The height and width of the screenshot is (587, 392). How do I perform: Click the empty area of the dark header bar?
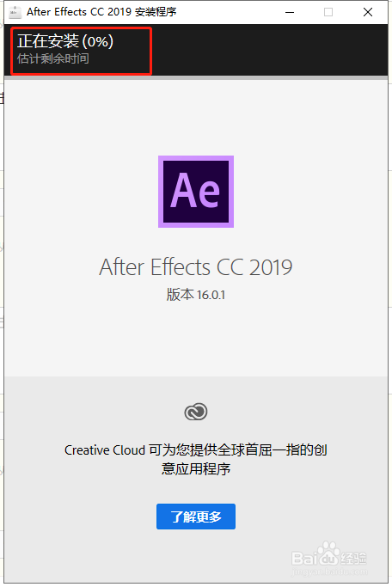point(270,50)
